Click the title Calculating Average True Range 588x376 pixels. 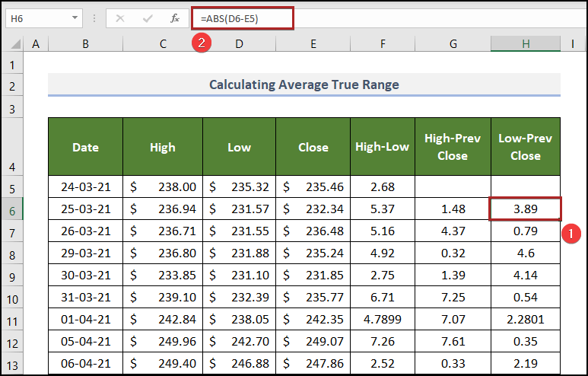(x=304, y=84)
